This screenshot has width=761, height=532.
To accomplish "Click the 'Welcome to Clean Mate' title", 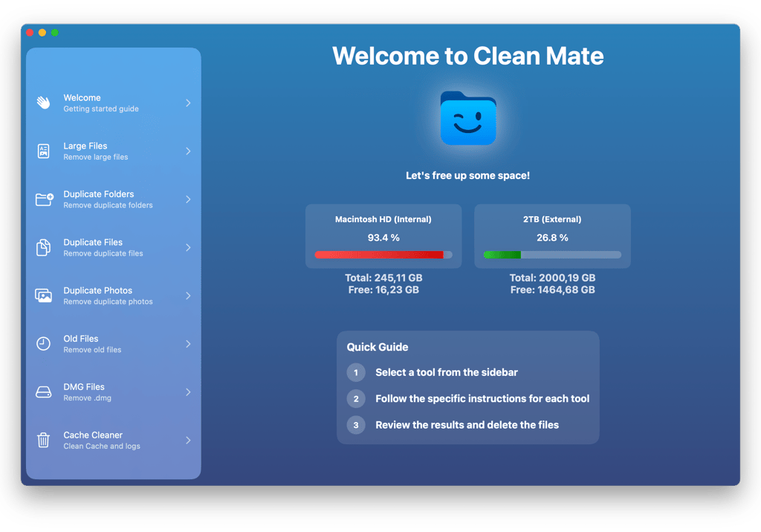I will (x=468, y=56).
